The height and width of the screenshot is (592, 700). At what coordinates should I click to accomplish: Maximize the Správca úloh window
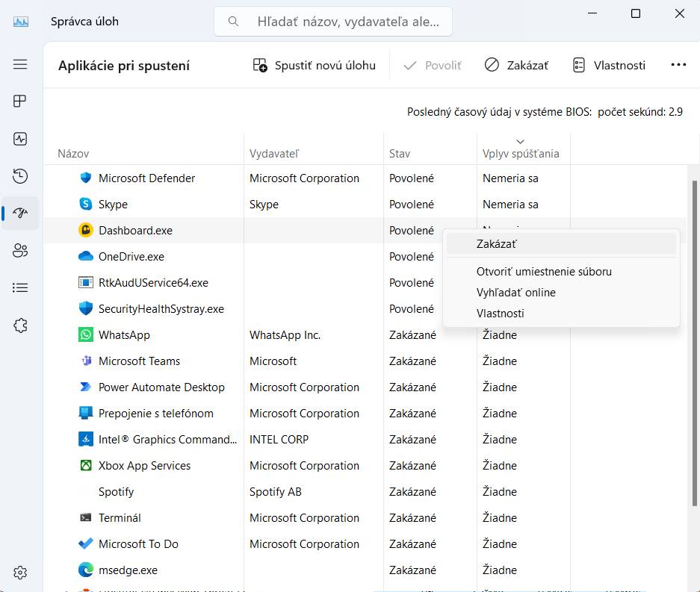pos(636,14)
